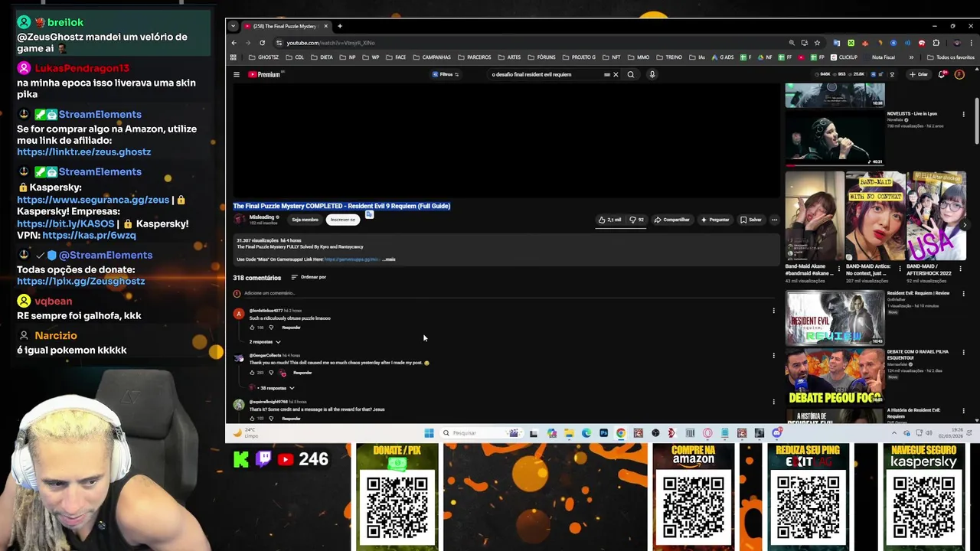Open the YouTube account avatar menu

click(x=959, y=74)
